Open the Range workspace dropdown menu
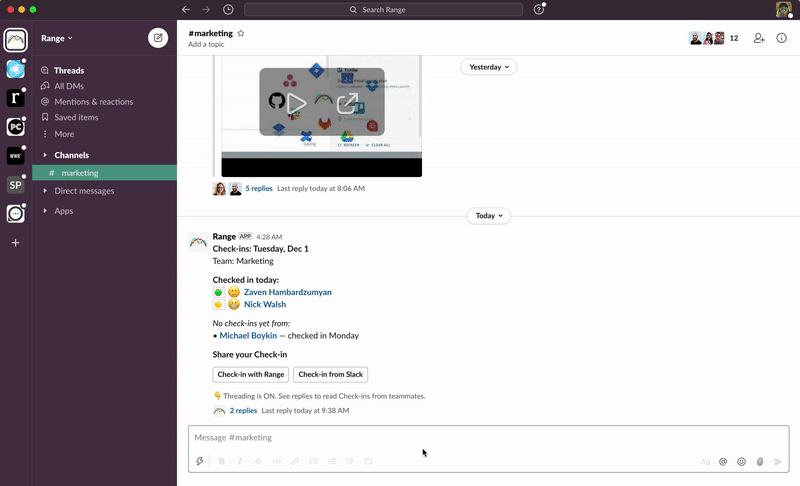 (57, 38)
